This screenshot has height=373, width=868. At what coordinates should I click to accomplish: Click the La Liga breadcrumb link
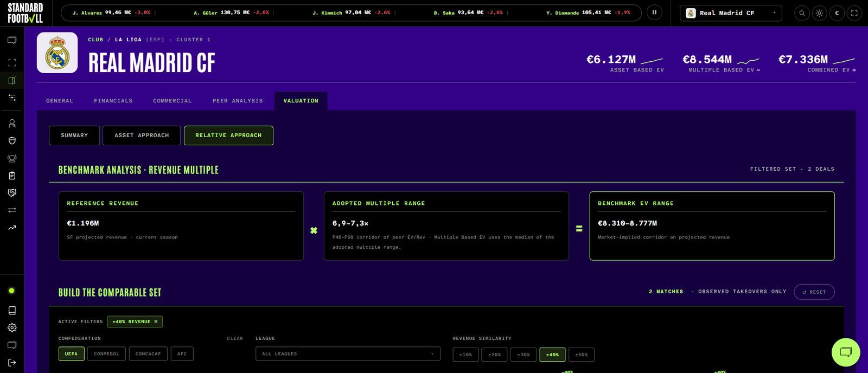tap(128, 40)
